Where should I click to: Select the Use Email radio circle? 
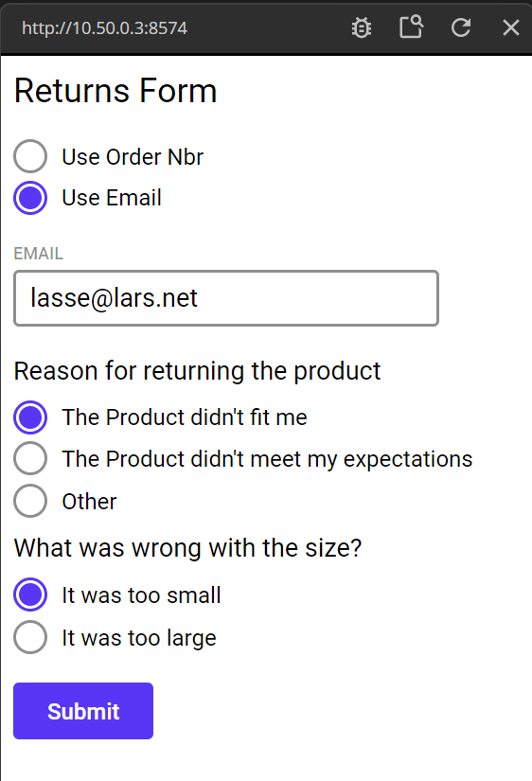[x=30, y=198]
